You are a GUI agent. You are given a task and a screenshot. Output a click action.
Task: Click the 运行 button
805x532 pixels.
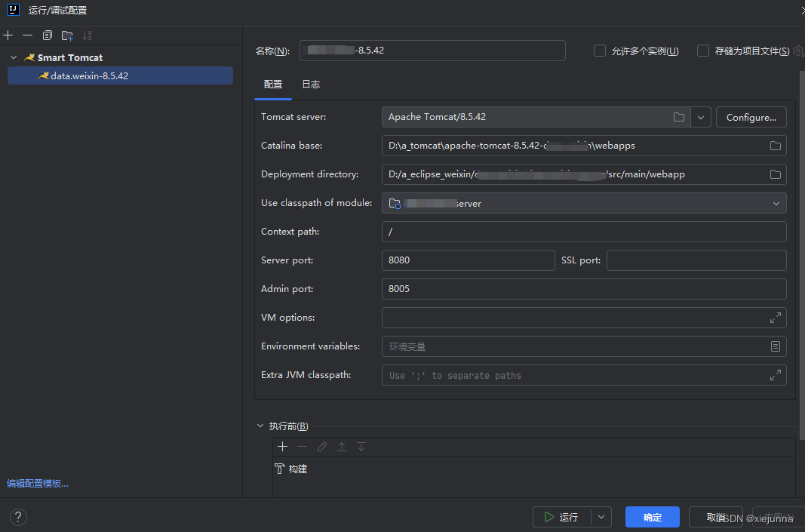(x=561, y=517)
